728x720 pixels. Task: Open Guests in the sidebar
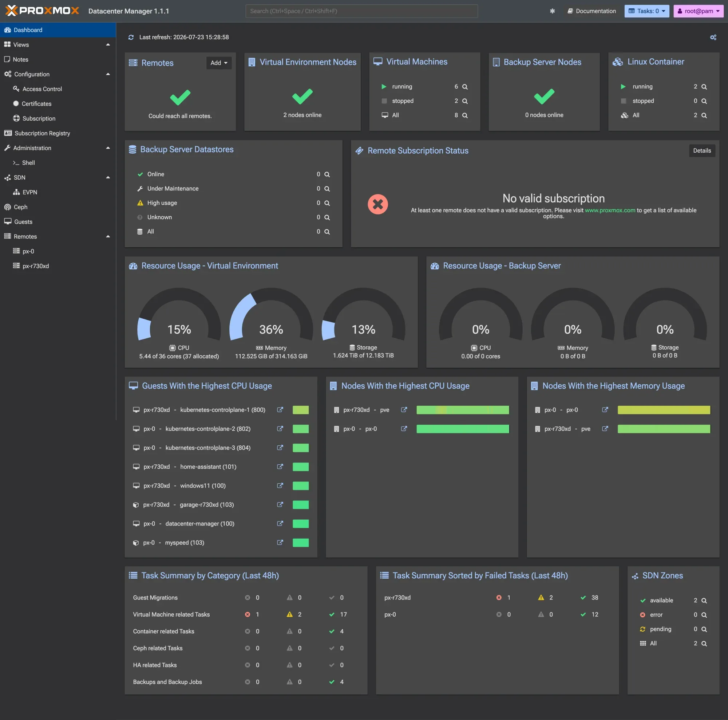(58, 222)
